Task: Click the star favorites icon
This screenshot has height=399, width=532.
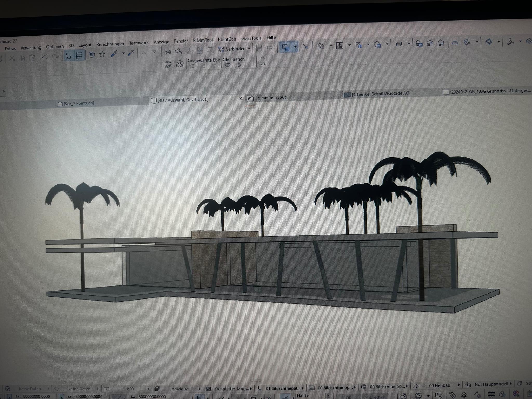Action: tap(102, 54)
